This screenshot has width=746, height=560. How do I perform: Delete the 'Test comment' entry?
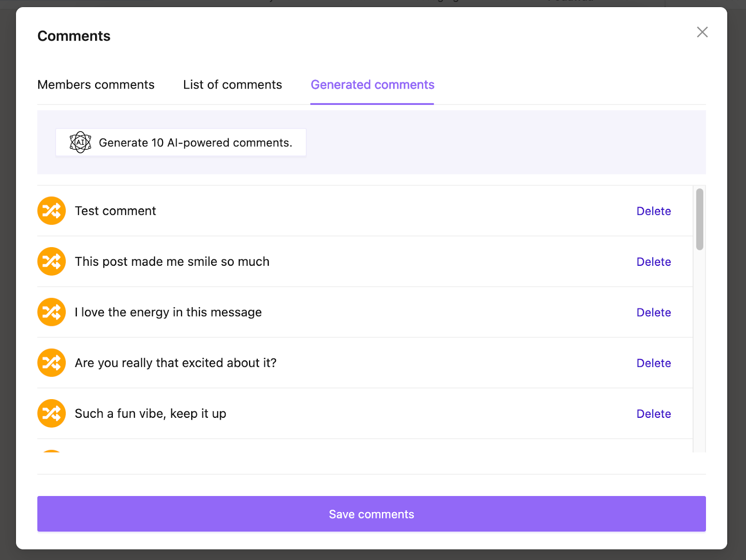[654, 211]
